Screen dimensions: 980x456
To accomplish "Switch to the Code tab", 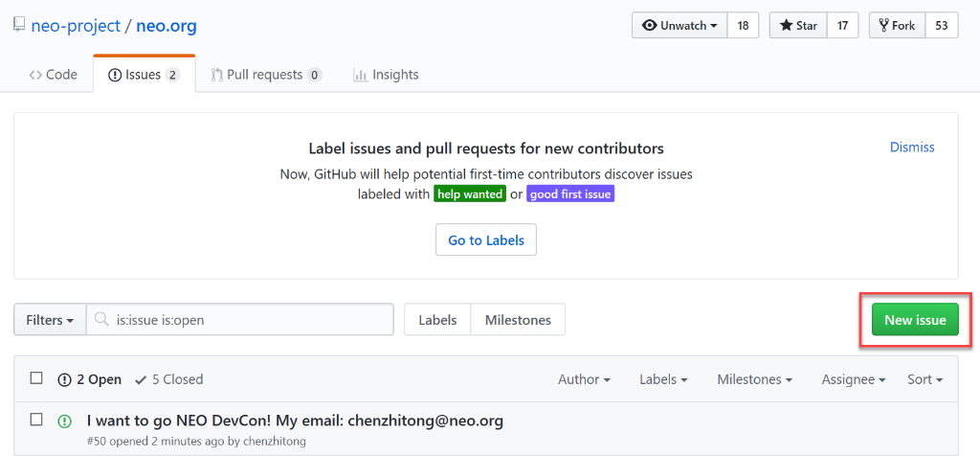I will (x=54, y=75).
